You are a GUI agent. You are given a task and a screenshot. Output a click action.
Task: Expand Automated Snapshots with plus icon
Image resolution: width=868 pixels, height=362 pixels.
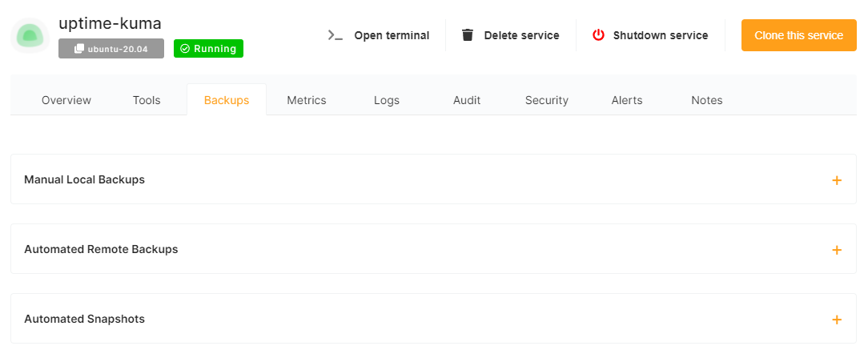[837, 320]
